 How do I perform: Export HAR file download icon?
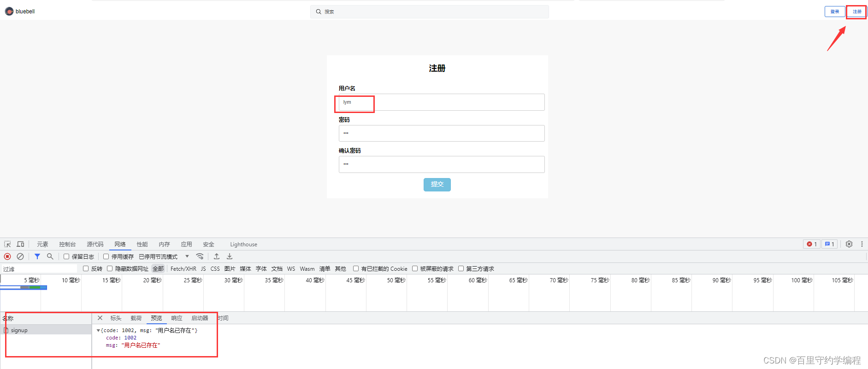[230, 256]
